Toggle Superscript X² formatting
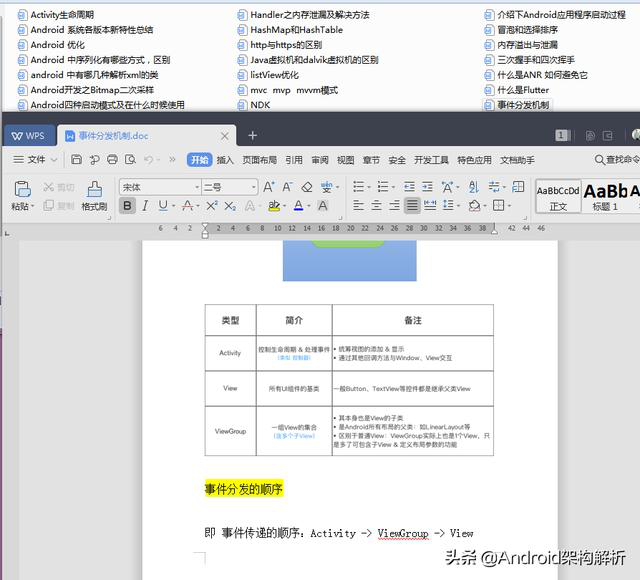 point(211,206)
